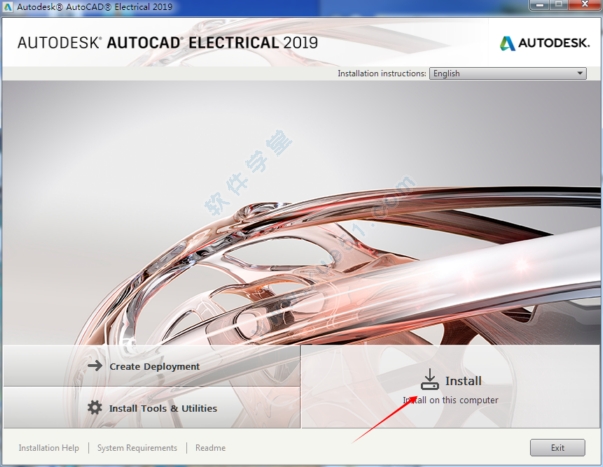Start setup via the Install label
603x467 pixels.
[x=463, y=381]
